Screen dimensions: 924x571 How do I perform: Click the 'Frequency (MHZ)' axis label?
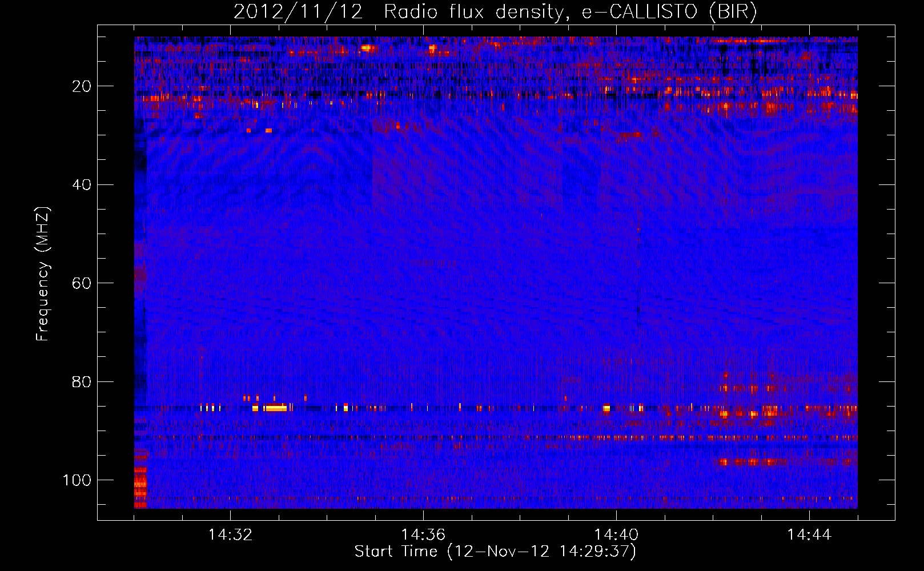(43, 274)
